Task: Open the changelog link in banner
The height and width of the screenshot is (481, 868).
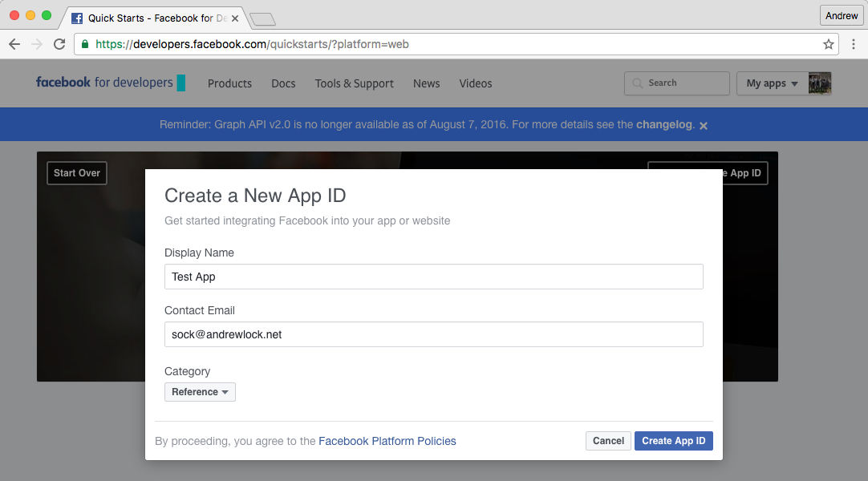Action: [663, 124]
